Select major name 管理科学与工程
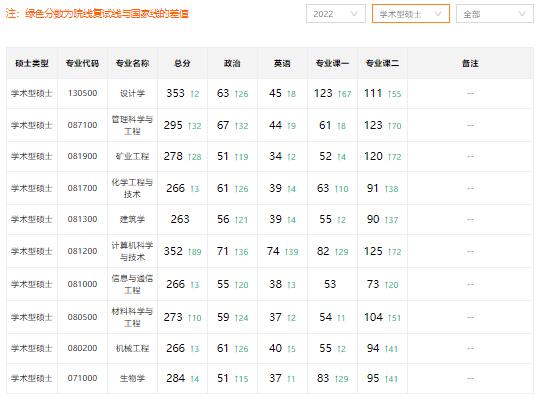The width and height of the screenshot is (538, 398). [x=132, y=125]
